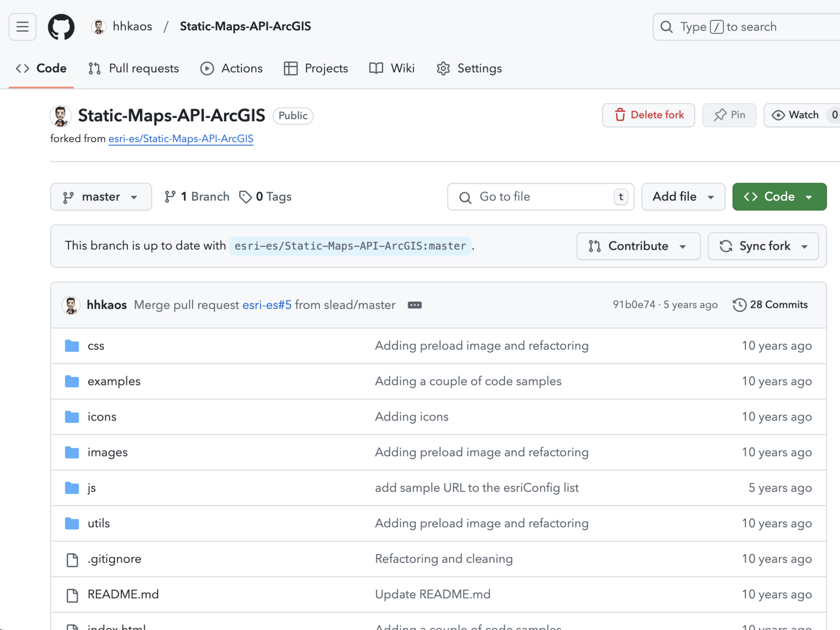Switch to the Pull requests tab
Screen dimensions: 840x630
coord(134,69)
